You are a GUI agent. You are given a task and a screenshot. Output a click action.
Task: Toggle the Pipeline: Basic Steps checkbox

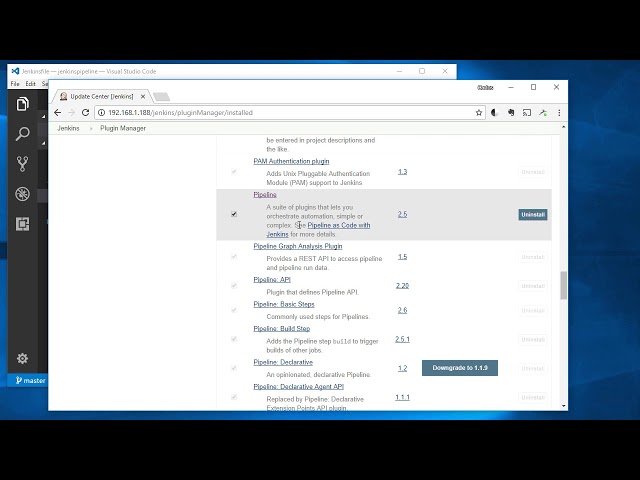pyautogui.click(x=234, y=310)
